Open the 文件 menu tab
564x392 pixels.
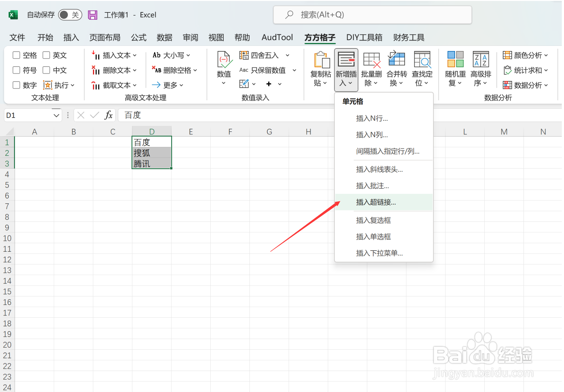point(17,38)
